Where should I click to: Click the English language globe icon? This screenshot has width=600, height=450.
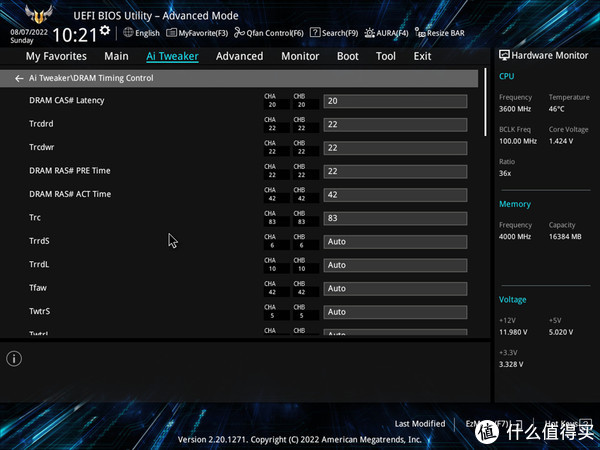coord(128,33)
